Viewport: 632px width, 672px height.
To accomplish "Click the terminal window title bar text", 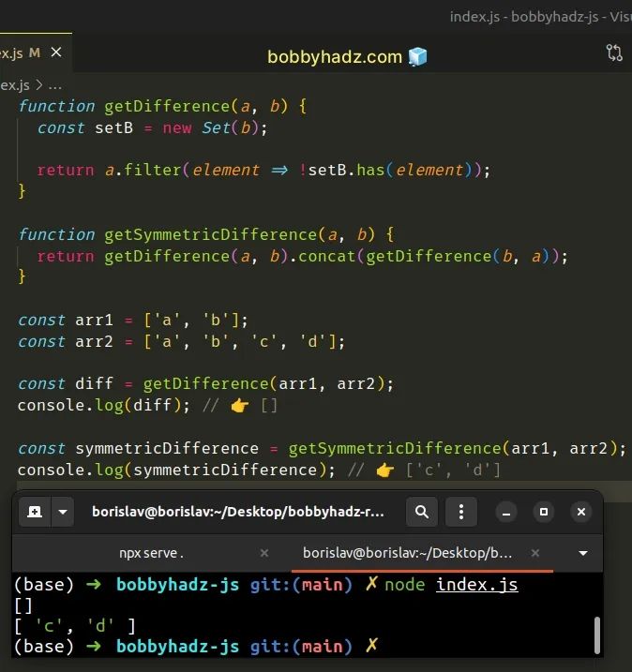I will [238, 512].
